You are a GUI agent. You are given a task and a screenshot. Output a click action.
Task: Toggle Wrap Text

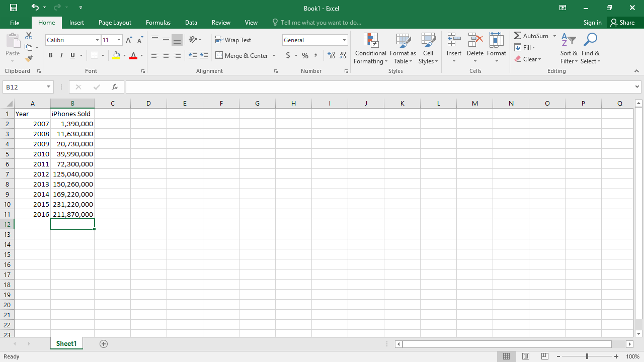(233, 40)
